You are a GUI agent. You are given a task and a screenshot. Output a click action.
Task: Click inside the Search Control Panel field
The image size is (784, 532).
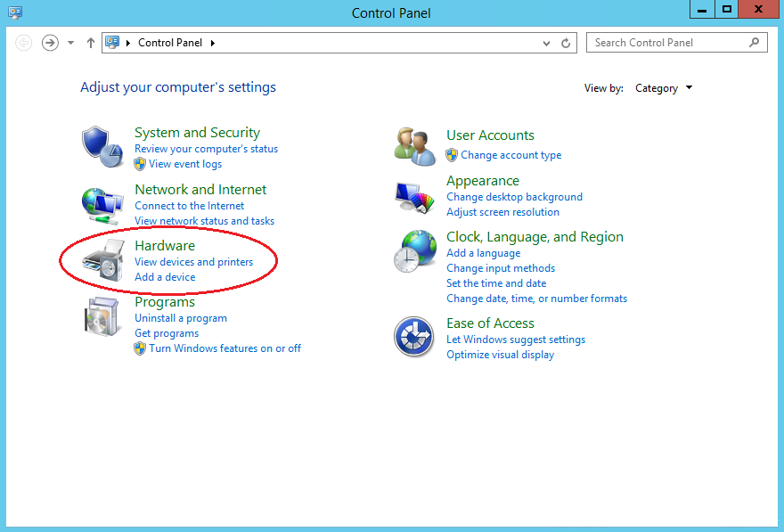pyautogui.click(x=673, y=42)
